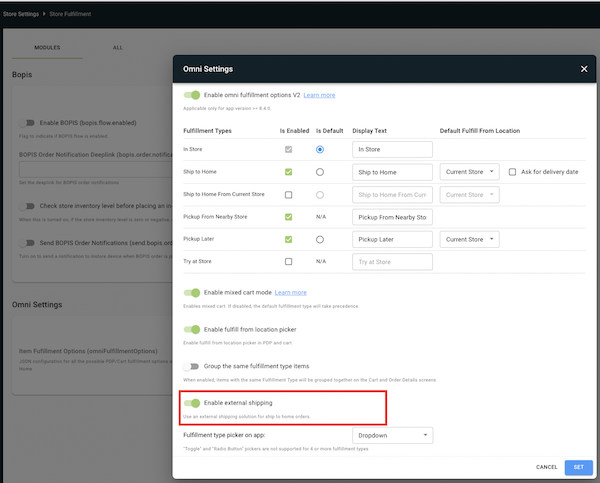Screen dimensions: 600x483
Task: Click Ship to Home From Curr text field
Action: click(392, 195)
